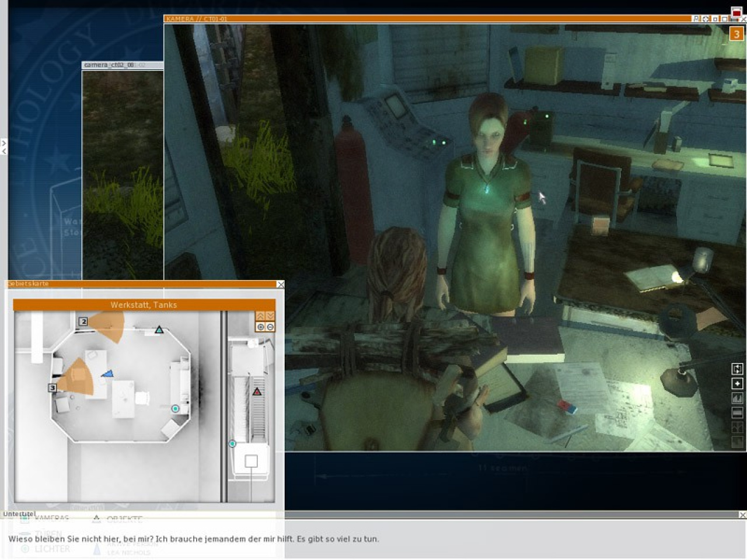Screen dimensions: 747x560
Task: Click the white square platform marker on map
Action: click(x=251, y=461)
